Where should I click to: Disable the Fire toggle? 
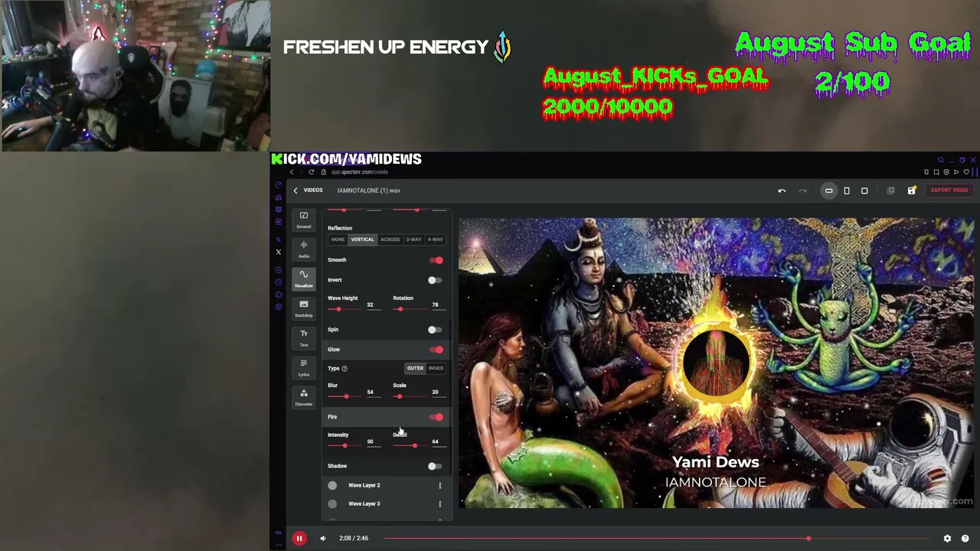pyautogui.click(x=436, y=417)
